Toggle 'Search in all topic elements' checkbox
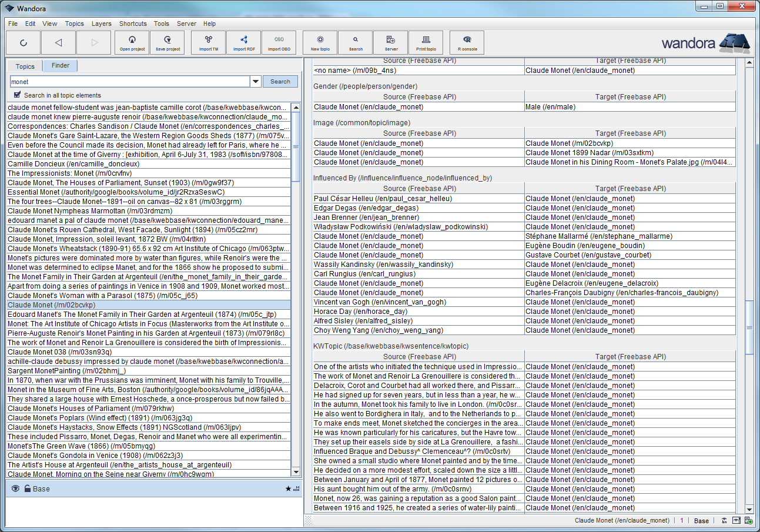The width and height of the screenshot is (760, 532). click(18, 95)
